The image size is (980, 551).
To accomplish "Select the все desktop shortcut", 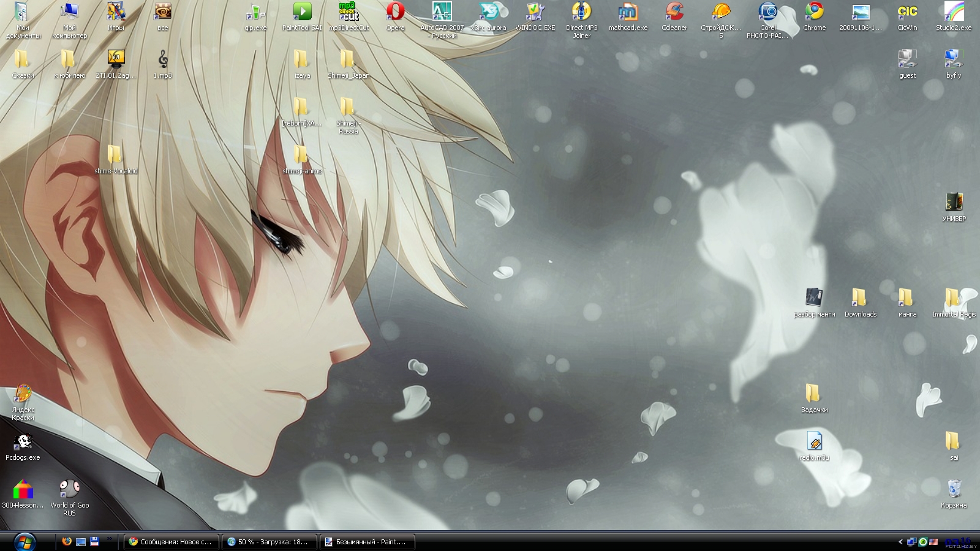I will pyautogui.click(x=162, y=17).
